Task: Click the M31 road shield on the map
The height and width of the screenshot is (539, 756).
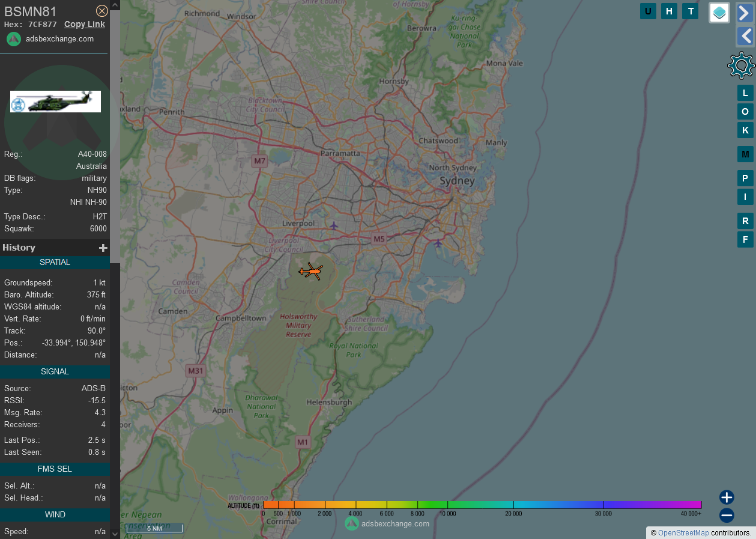Action: pyautogui.click(x=195, y=371)
